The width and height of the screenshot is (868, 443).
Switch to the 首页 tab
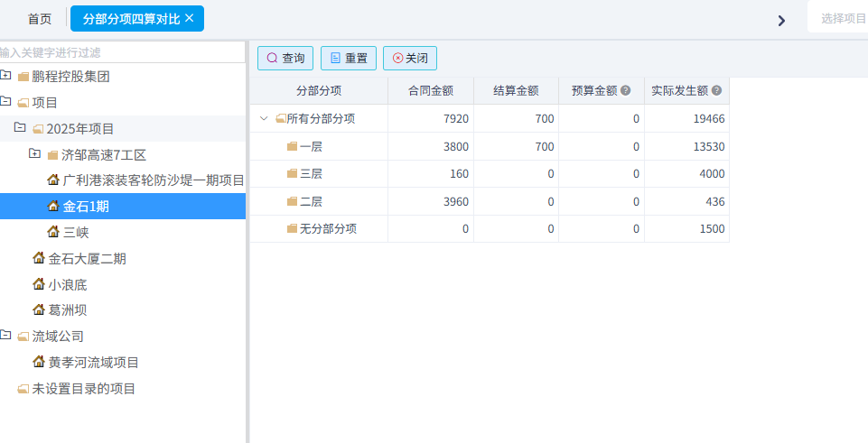tap(40, 19)
